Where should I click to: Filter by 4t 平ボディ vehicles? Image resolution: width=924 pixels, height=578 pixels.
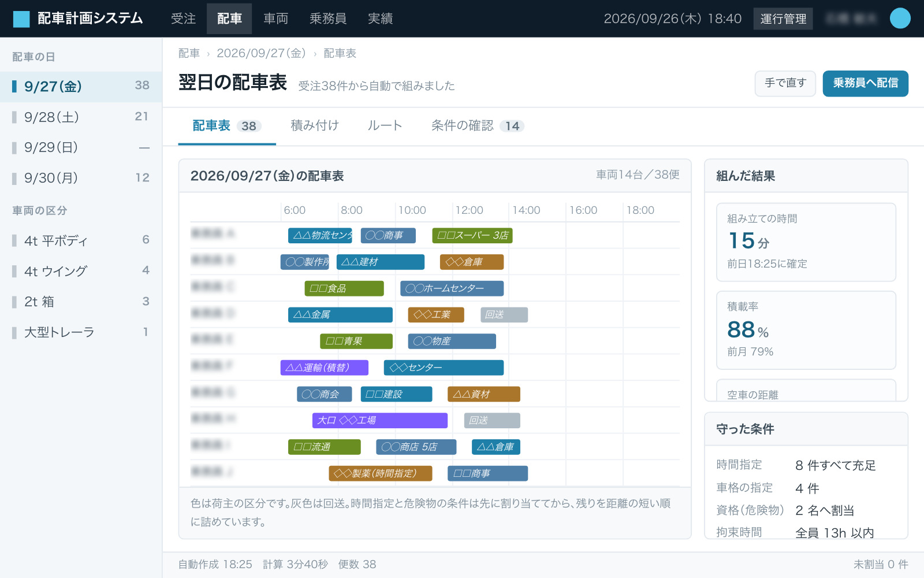pos(81,240)
